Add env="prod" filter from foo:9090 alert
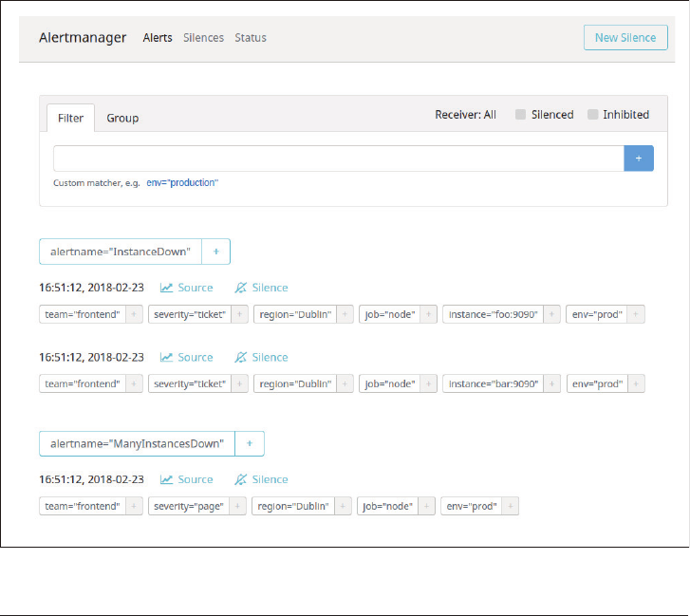Screen dimensions: 690x616 point(636,314)
